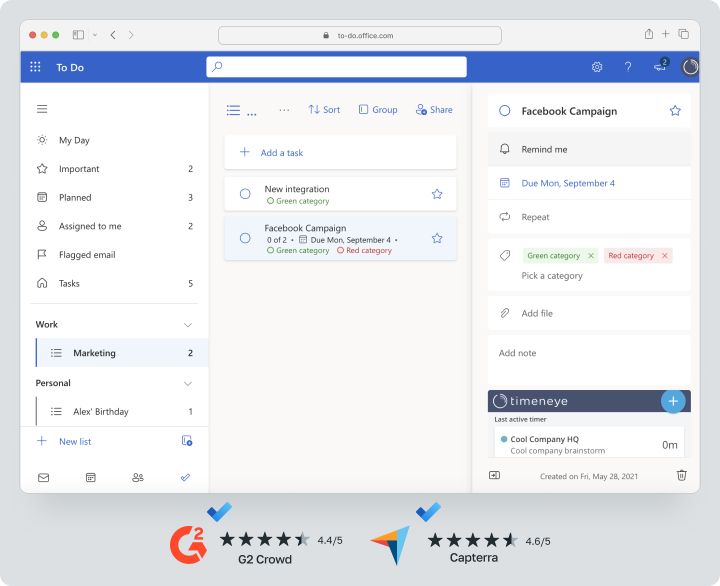Image resolution: width=720 pixels, height=586 pixels.
Task: Collapse the Work group chevron
Action: pyautogui.click(x=187, y=325)
